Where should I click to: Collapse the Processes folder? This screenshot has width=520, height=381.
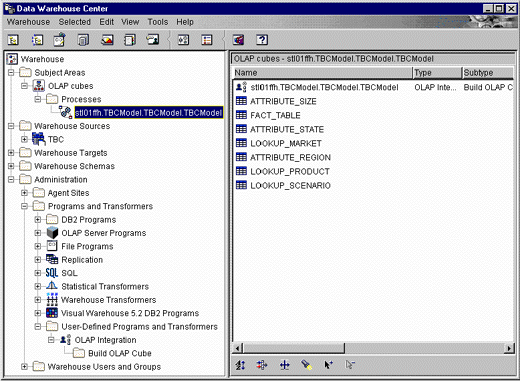point(38,99)
